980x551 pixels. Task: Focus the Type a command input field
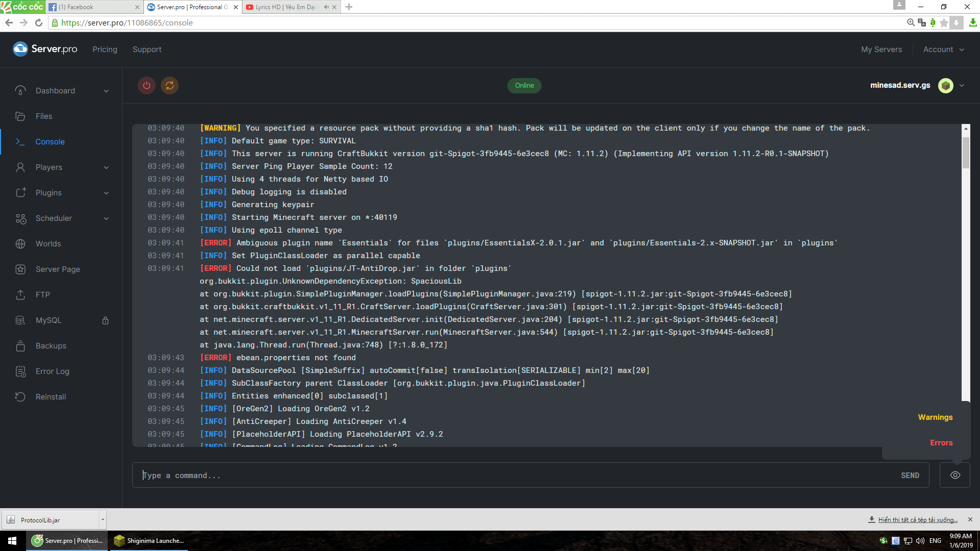pos(516,475)
